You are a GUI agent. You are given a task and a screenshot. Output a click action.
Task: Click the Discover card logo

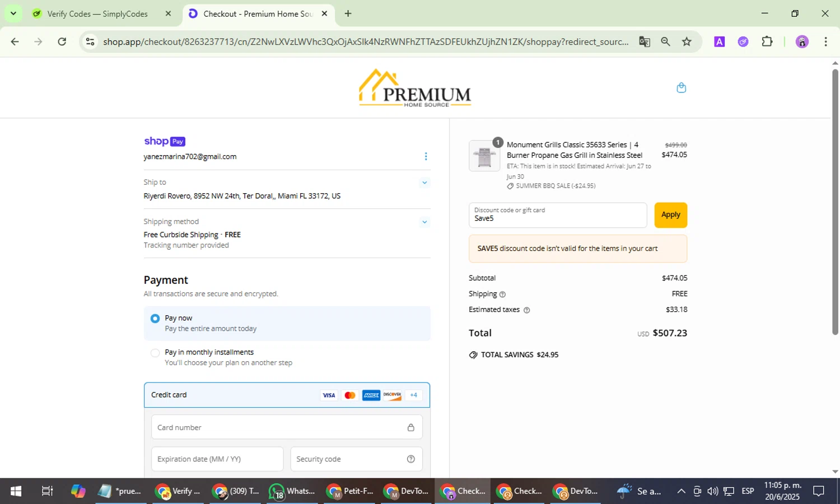click(392, 395)
